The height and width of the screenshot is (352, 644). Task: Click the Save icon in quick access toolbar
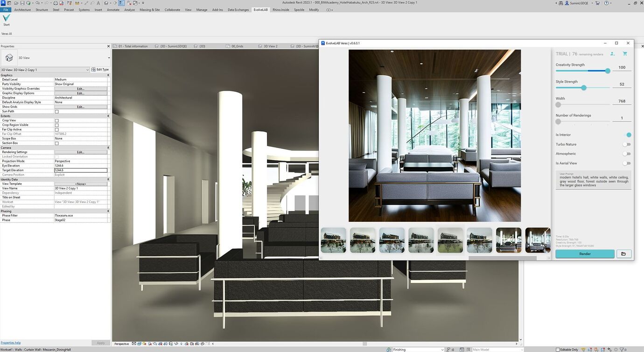tap(22, 2)
